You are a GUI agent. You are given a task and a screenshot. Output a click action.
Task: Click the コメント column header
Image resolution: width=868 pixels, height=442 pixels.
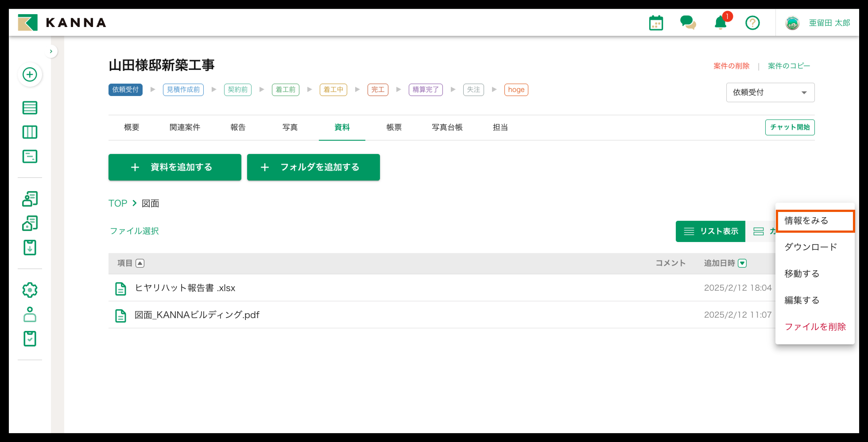670,263
